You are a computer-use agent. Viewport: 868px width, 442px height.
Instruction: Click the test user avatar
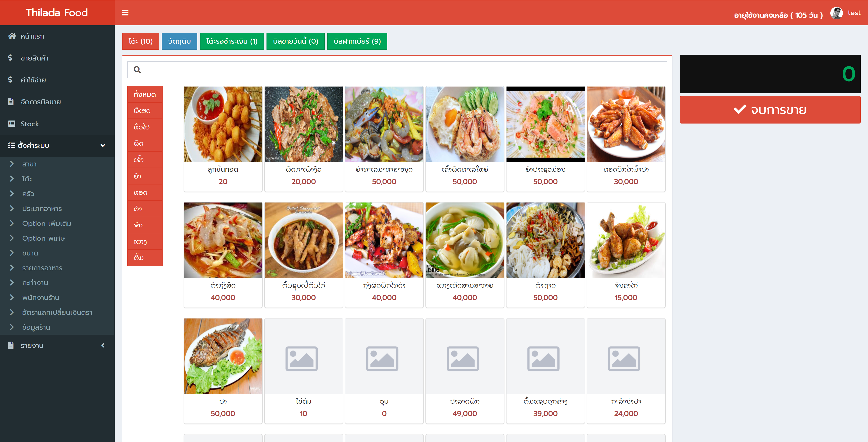pos(836,13)
